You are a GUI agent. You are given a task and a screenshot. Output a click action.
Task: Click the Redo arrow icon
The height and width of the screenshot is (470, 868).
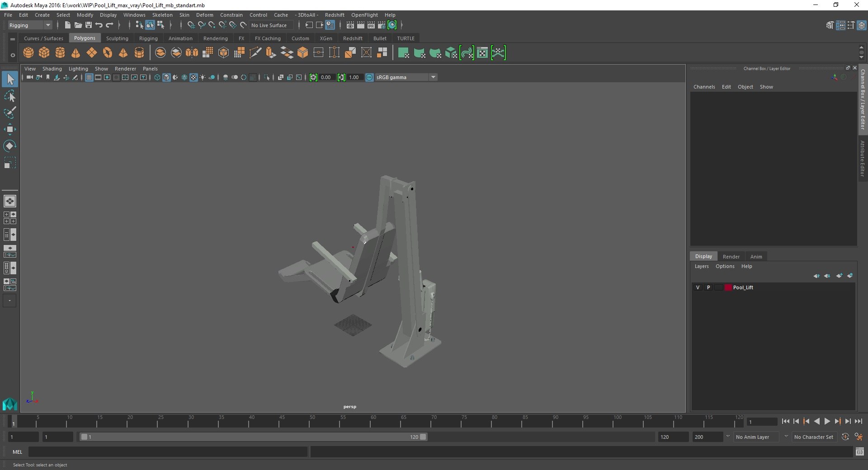pyautogui.click(x=109, y=25)
